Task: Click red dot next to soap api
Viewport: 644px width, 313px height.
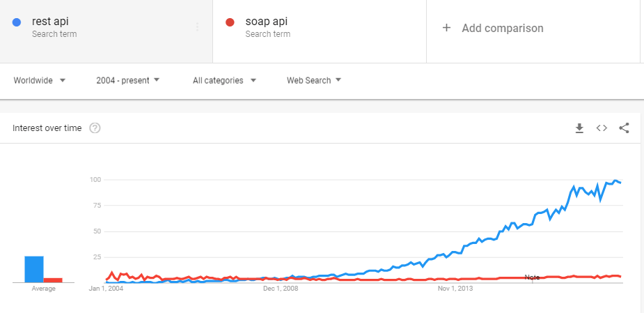Action: [x=230, y=22]
